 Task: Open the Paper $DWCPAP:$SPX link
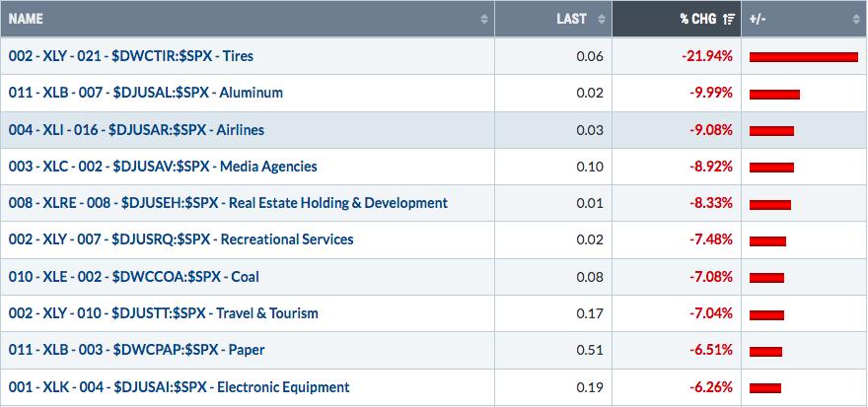136,350
